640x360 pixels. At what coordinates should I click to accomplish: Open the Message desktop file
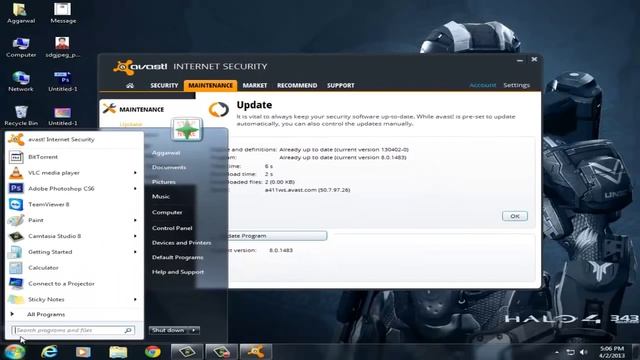click(63, 13)
